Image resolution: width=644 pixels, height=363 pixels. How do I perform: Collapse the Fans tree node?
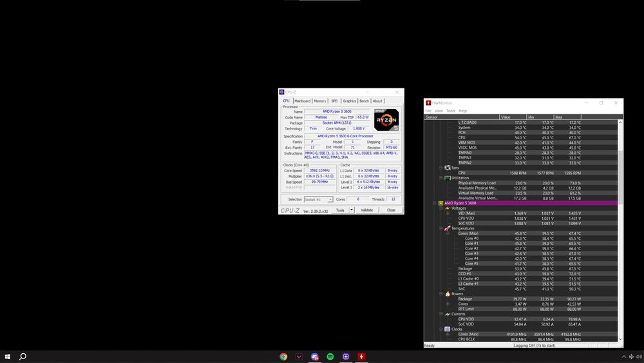[x=441, y=168]
